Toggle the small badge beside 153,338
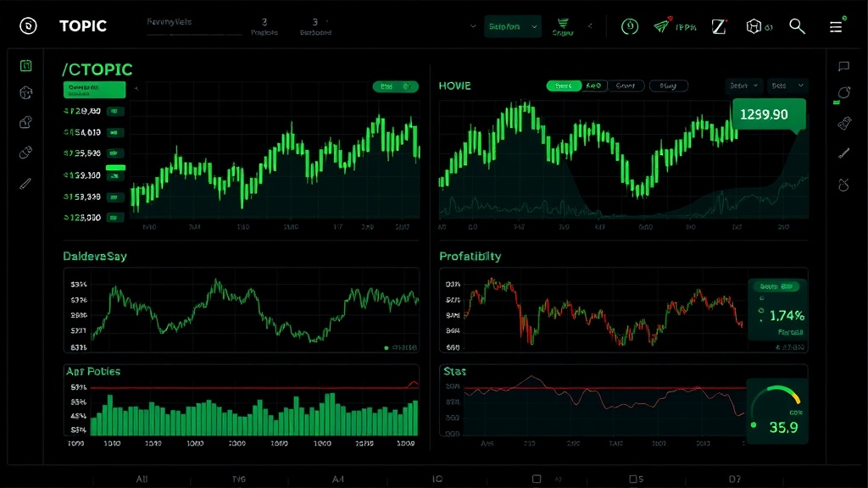Viewport: 868px width, 488px height. click(x=115, y=197)
